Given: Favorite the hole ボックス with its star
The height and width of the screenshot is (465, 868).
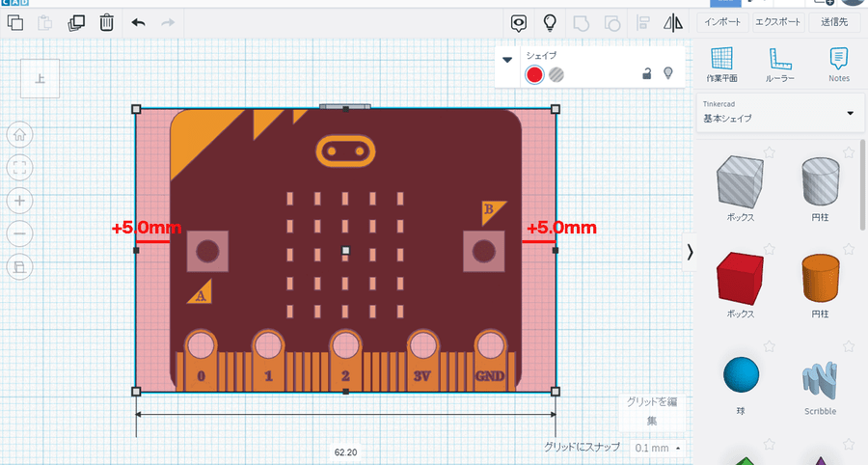Looking at the screenshot, I should pyautogui.click(x=769, y=152).
